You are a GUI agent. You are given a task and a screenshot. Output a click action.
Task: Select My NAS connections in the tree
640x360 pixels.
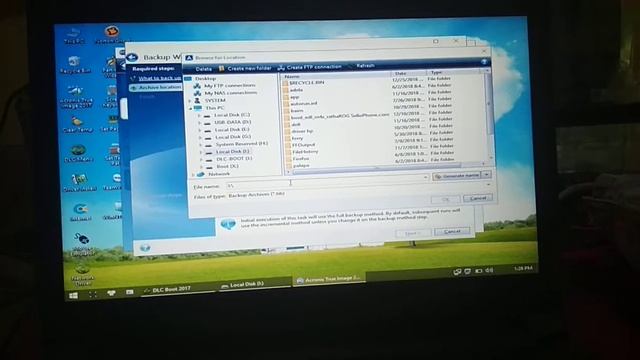coord(230,93)
